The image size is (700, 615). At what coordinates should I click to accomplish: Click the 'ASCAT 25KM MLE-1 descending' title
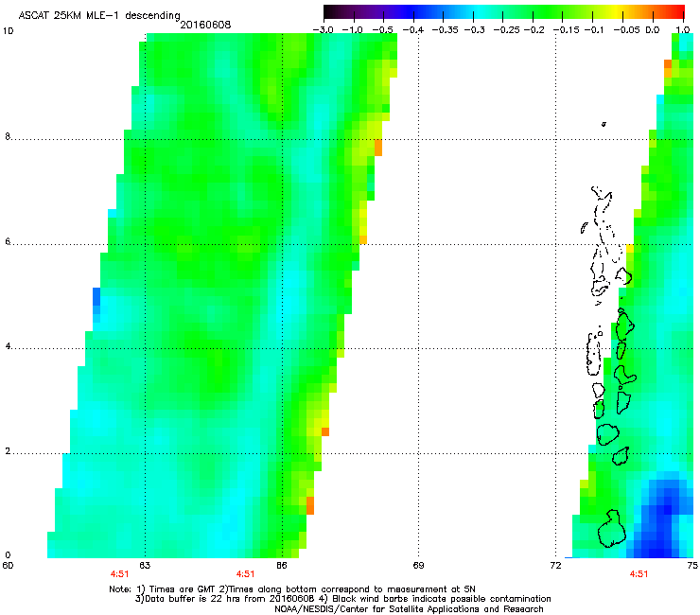pyautogui.click(x=99, y=16)
